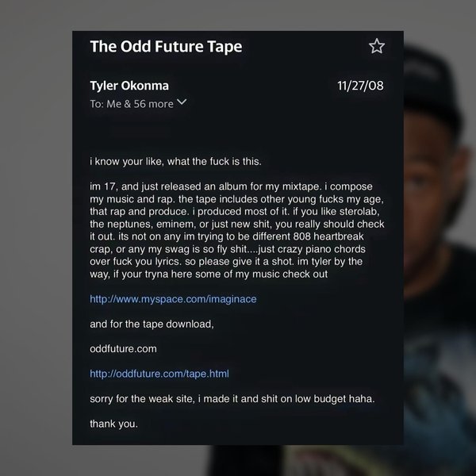
Task: Click the "thank you." closing line
Action: (x=113, y=424)
